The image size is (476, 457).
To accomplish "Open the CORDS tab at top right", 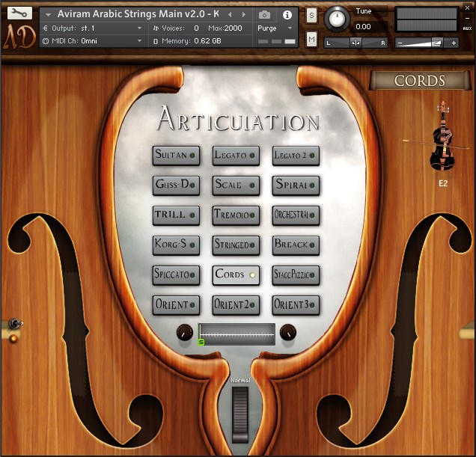I will pyautogui.click(x=420, y=81).
